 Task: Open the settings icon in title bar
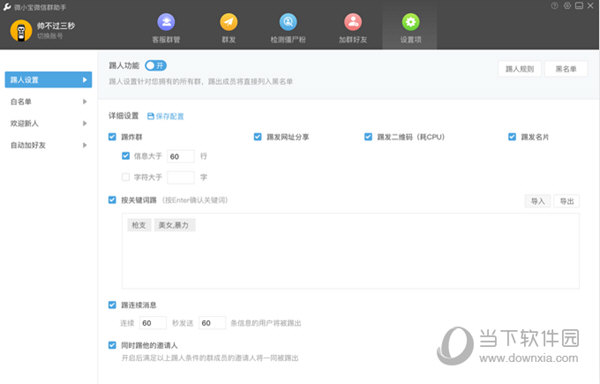[x=567, y=5]
